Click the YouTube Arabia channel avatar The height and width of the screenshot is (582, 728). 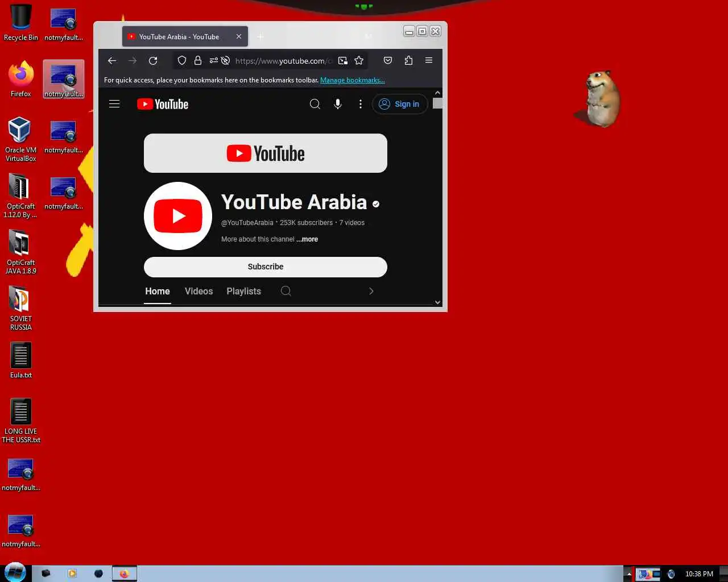178,216
